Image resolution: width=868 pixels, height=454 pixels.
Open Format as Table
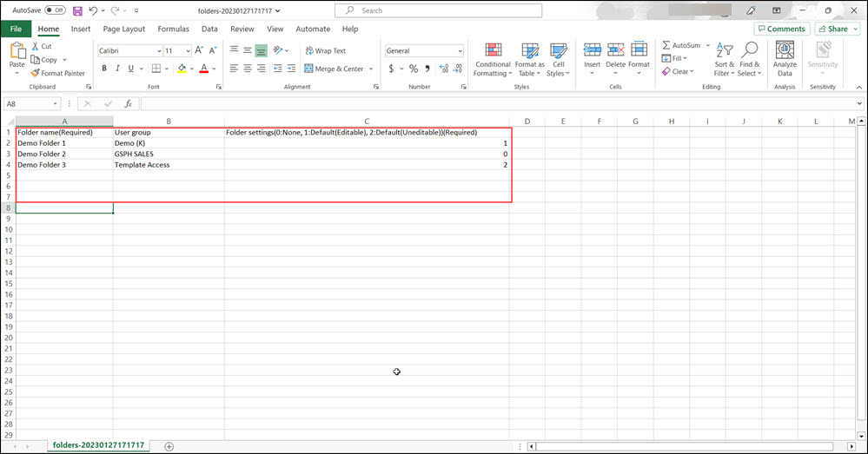tap(529, 60)
